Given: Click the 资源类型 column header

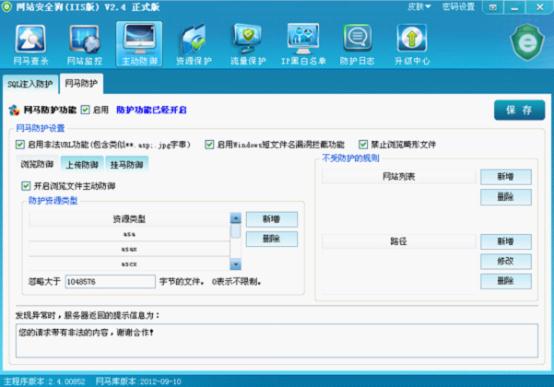Looking at the screenshot, I should coord(129,219).
